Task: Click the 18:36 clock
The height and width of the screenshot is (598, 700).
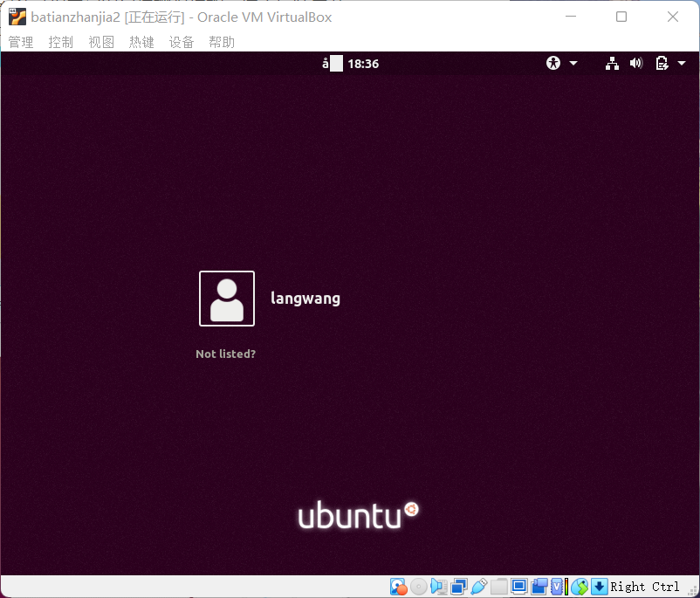Action: coord(363,64)
